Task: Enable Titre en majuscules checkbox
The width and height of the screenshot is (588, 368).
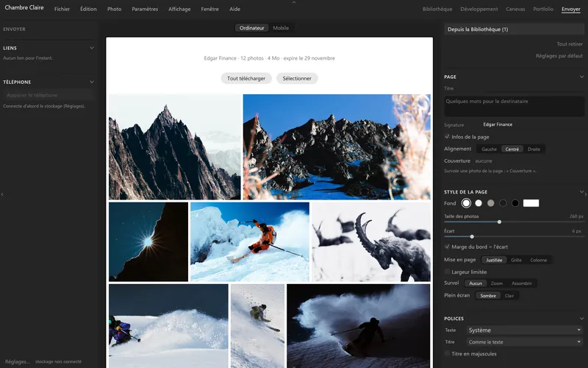Action: pos(447,353)
